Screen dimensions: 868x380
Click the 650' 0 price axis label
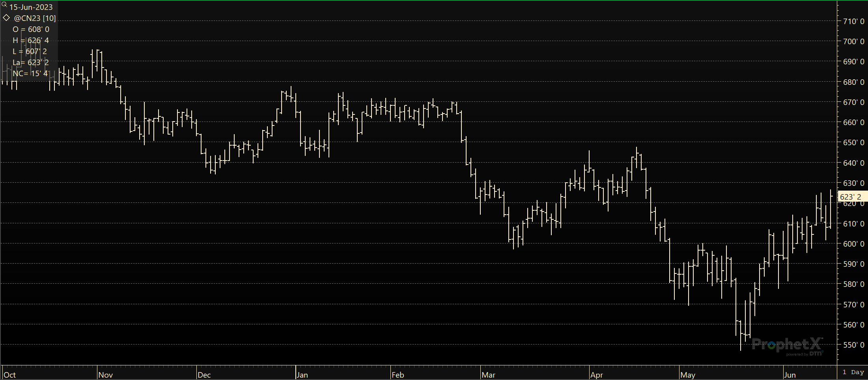(853, 142)
